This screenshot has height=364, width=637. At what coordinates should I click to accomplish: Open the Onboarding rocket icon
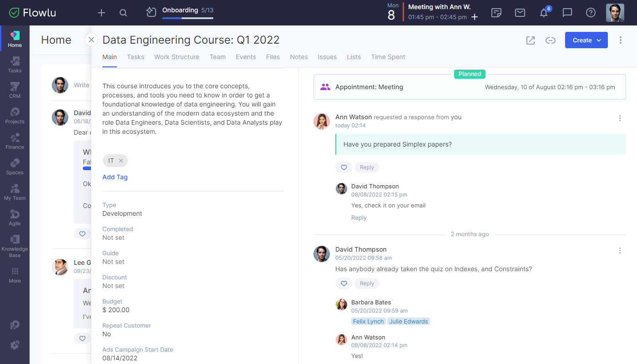pyautogui.click(x=151, y=12)
